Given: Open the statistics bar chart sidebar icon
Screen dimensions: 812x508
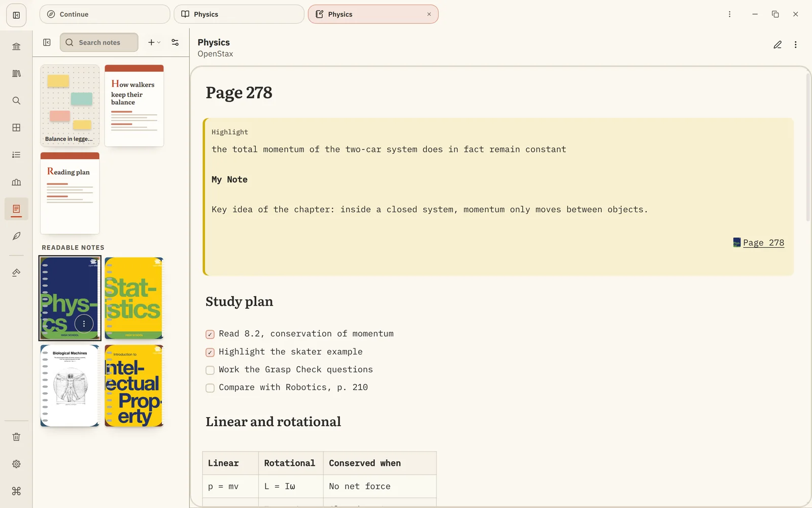Looking at the screenshot, I should [16, 182].
